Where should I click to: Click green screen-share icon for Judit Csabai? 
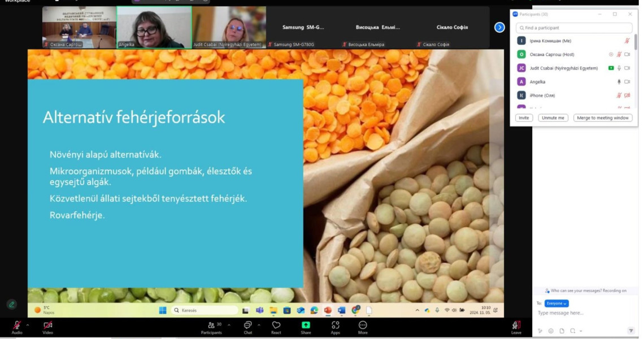click(x=611, y=68)
